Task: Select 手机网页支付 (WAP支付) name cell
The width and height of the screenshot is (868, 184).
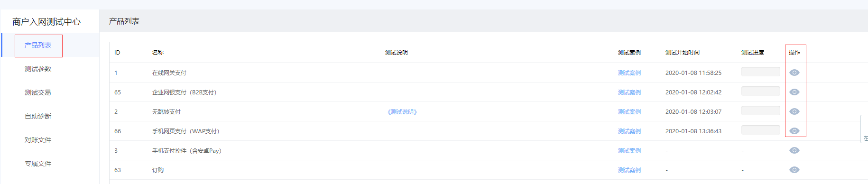Action: [186, 131]
